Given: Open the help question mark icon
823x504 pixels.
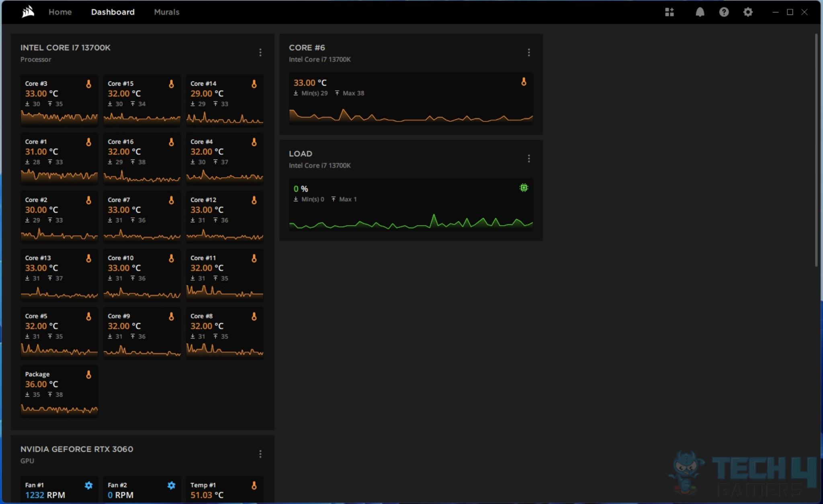Looking at the screenshot, I should click(x=724, y=12).
